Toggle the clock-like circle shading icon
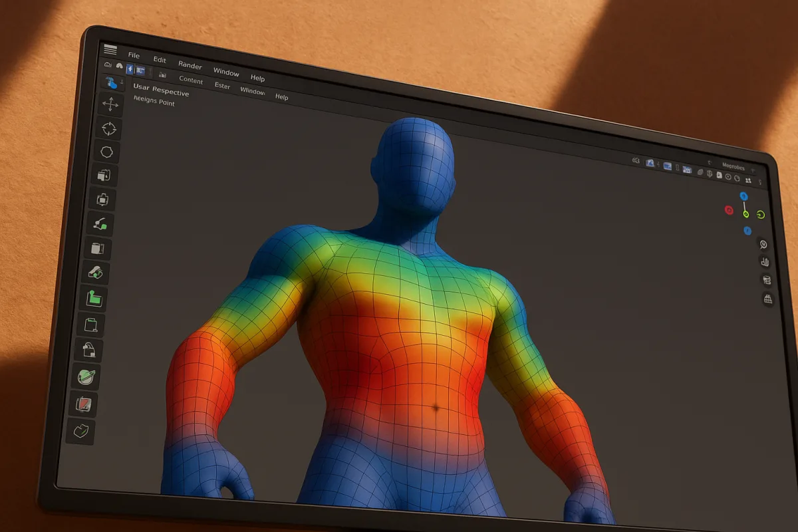This screenshot has width=798, height=532. 728,176
